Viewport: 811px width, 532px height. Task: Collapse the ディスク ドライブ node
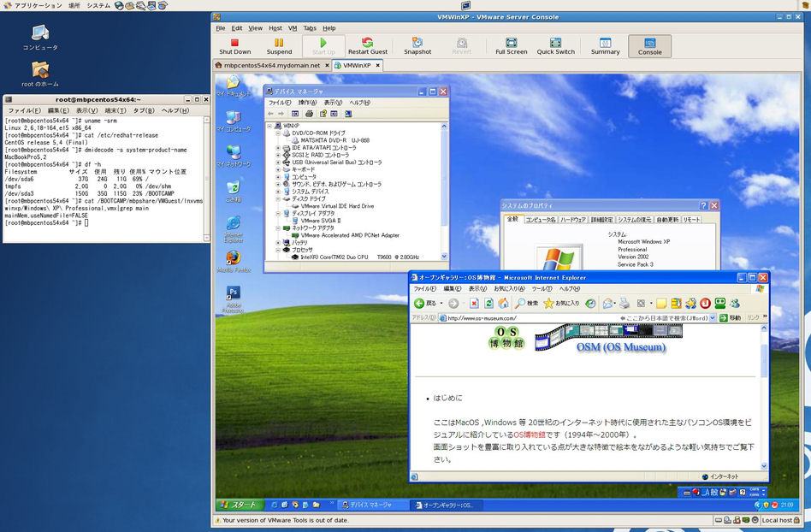278,198
